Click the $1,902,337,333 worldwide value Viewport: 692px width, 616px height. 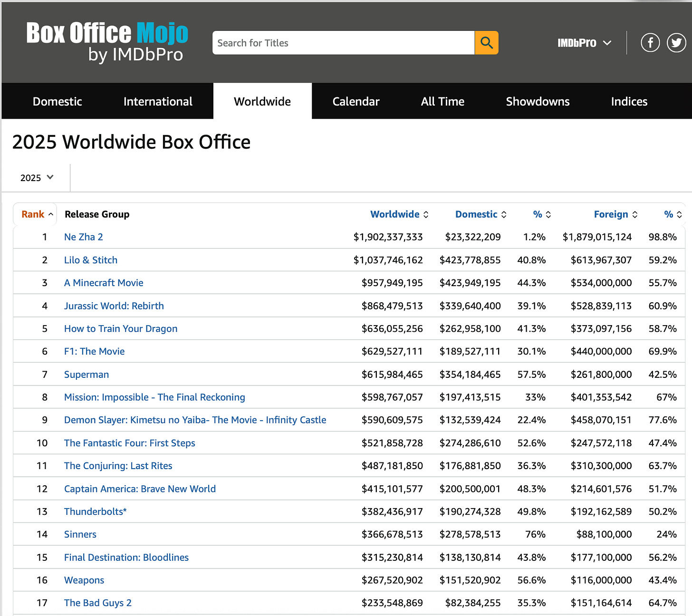click(x=388, y=237)
